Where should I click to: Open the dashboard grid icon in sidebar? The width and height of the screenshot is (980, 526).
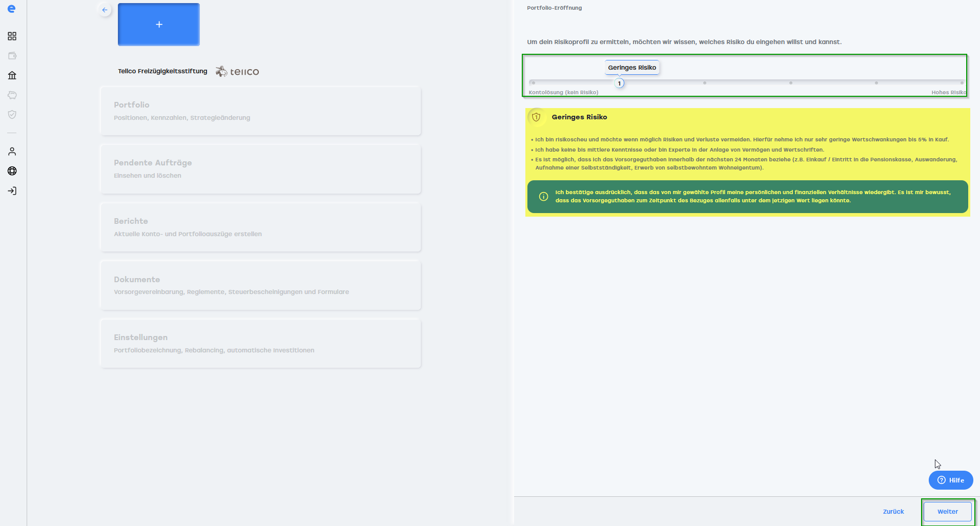[x=12, y=36]
